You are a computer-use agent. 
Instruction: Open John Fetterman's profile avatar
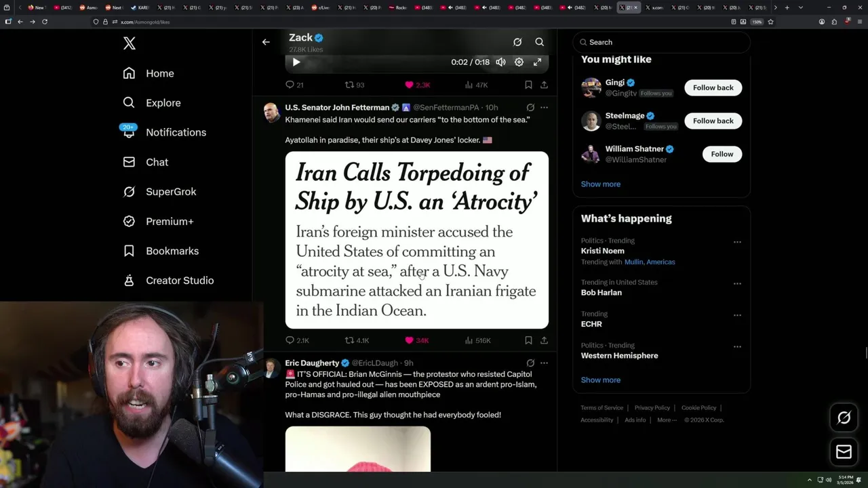[271, 113]
